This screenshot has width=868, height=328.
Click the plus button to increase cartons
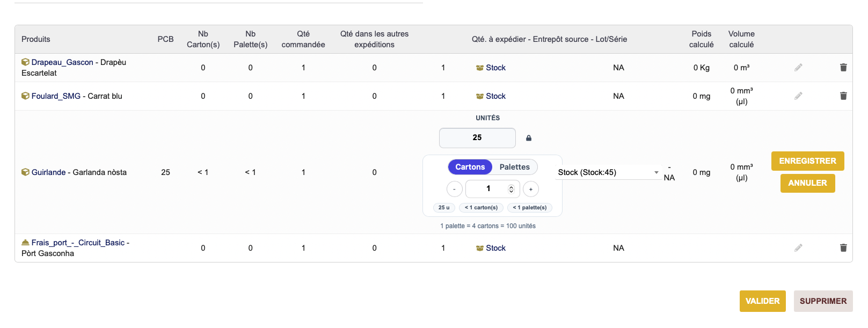tap(531, 189)
